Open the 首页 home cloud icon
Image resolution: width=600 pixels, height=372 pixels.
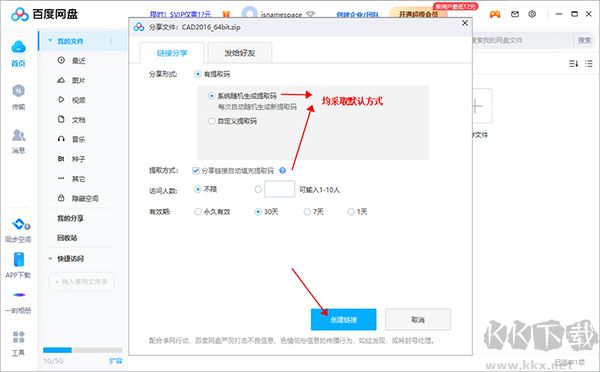18,47
